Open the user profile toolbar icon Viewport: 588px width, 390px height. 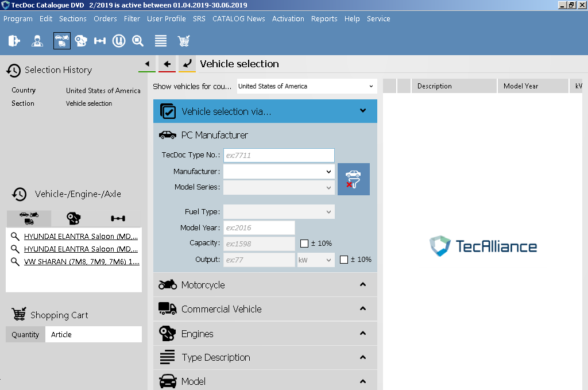point(37,41)
